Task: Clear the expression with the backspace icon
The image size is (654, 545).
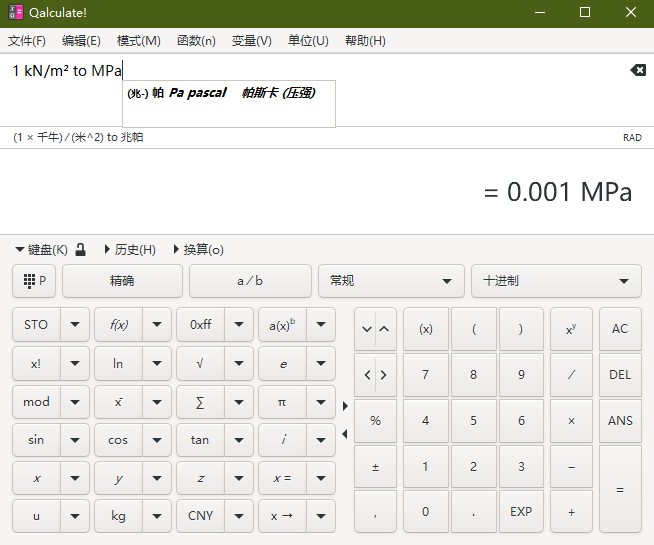Action: pyautogui.click(x=637, y=70)
